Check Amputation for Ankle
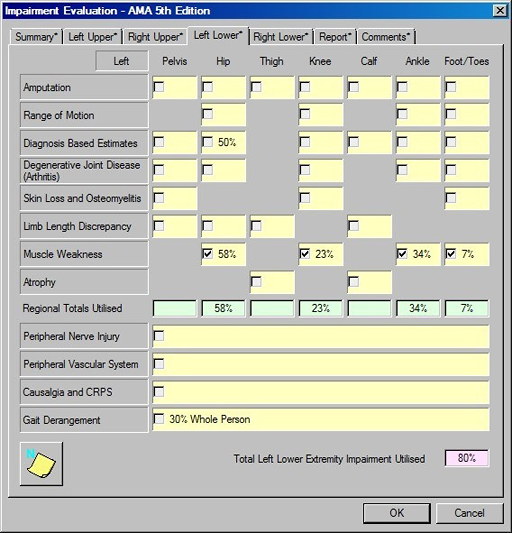 click(x=402, y=87)
